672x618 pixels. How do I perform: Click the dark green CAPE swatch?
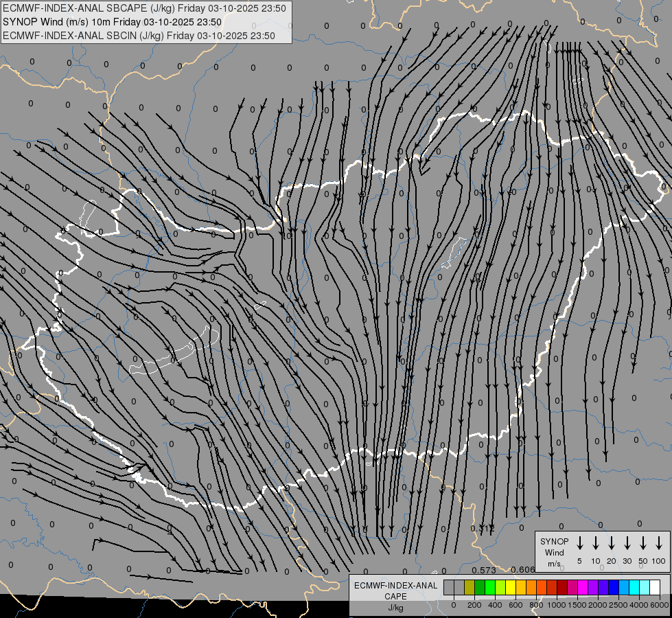pyautogui.click(x=480, y=587)
